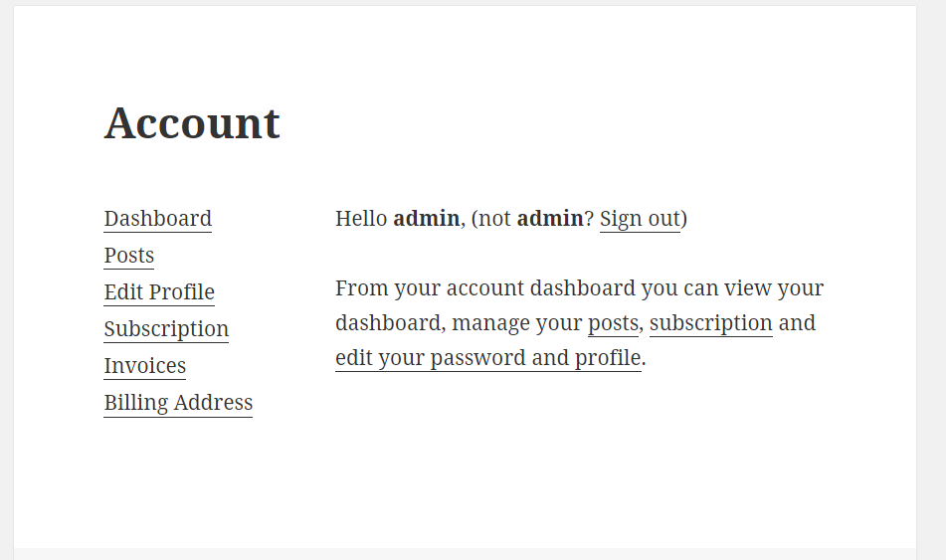946x560 pixels.
Task: Open the Edit Profile page
Action: [159, 292]
